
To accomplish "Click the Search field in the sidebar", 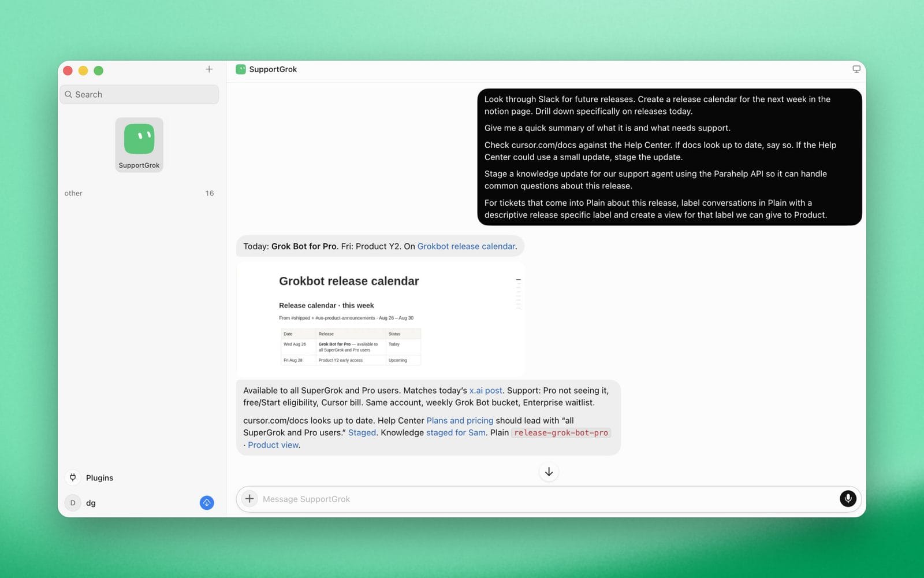I will click(139, 94).
